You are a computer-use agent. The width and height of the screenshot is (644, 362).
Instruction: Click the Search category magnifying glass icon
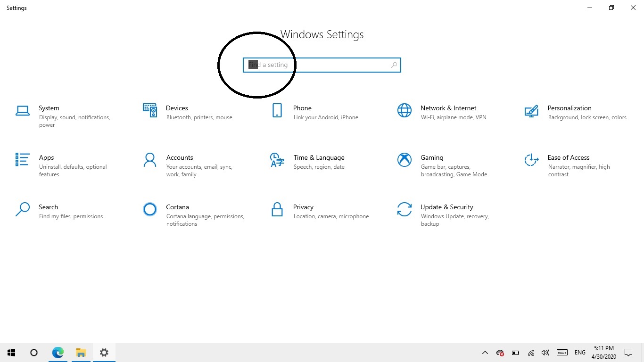[23, 209]
